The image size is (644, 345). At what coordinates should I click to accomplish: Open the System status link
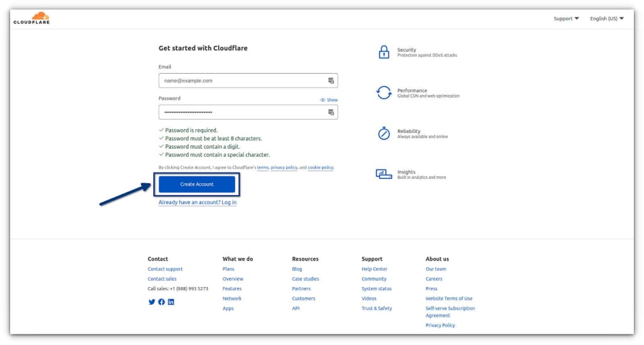(377, 289)
